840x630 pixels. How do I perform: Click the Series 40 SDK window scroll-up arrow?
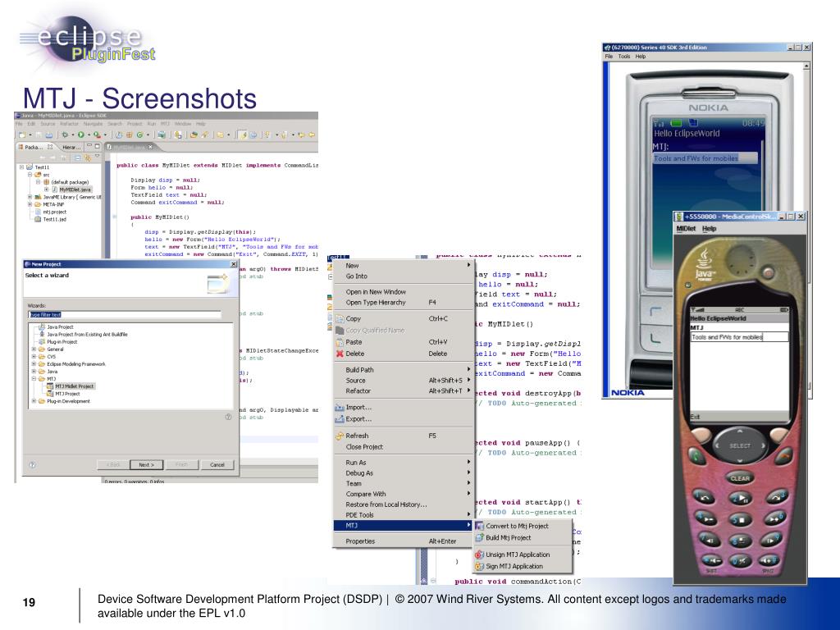click(807, 66)
